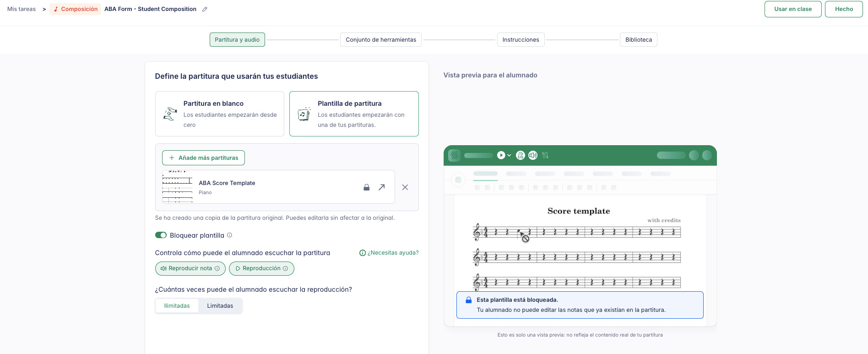The height and width of the screenshot is (354, 868).
Task: Click the play button in preview toolbar
Action: (501, 155)
